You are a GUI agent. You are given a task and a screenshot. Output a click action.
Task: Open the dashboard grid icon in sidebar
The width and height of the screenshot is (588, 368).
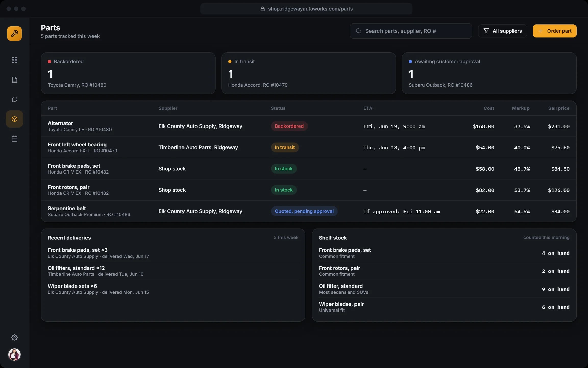(x=15, y=60)
